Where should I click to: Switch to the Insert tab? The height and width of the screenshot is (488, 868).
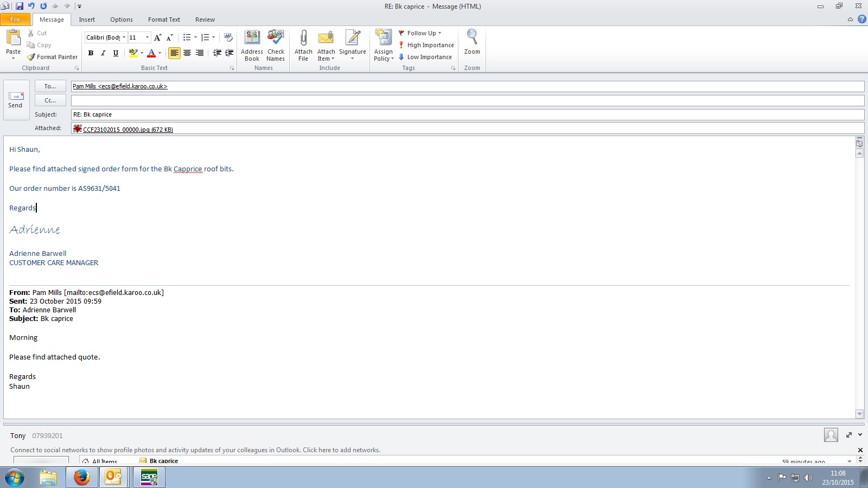(87, 20)
